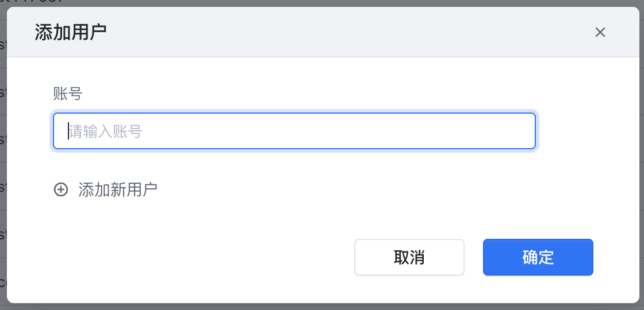Viewport: 644px width, 310px height.
Task: Place the cursor in the account text box
Action: [294, 131]
